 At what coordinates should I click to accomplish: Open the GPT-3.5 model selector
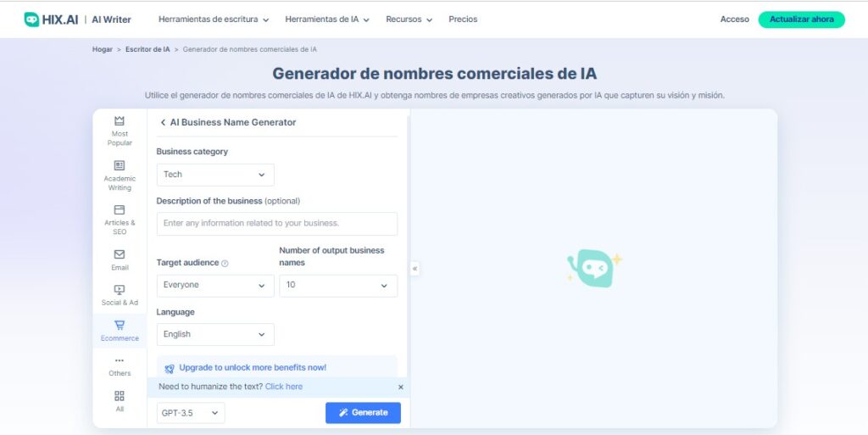(x=191, y=413)
